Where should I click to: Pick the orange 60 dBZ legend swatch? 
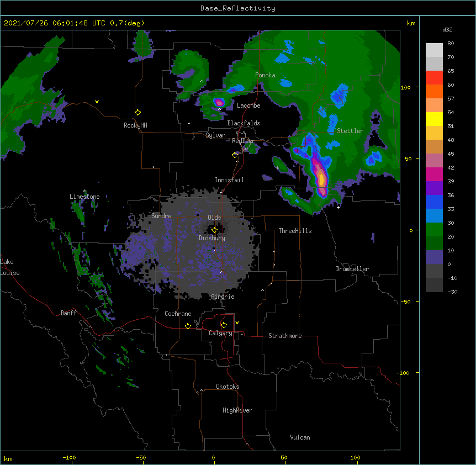(x=434, y=91)
